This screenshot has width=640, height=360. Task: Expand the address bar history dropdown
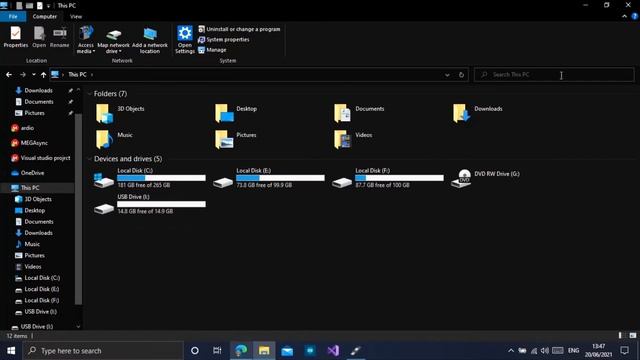pyautogui.click(x=447, y=75)
